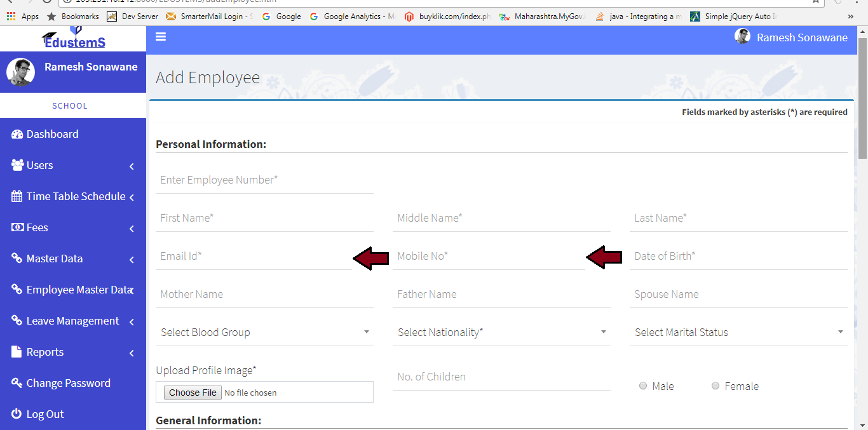Viewport: 868px width, 430px height.
Task: Click the Log Out power icon
Action: pyautogui.click(x=17, y=414)
